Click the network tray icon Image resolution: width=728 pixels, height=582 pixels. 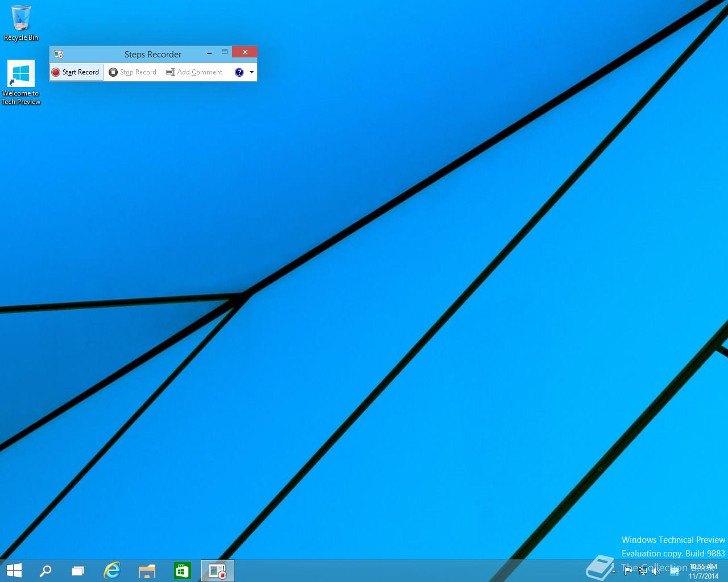pyautogui.click(x=643, y=571)
